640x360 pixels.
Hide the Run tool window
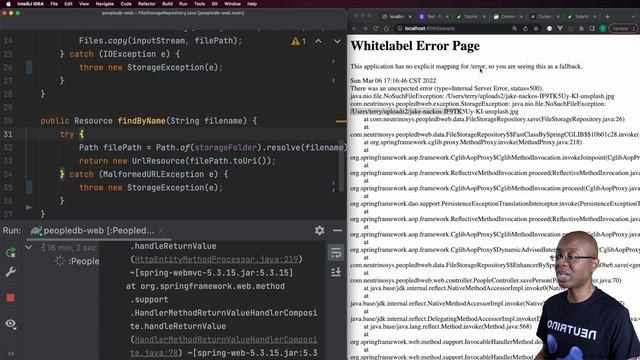[x=338, y=231]
